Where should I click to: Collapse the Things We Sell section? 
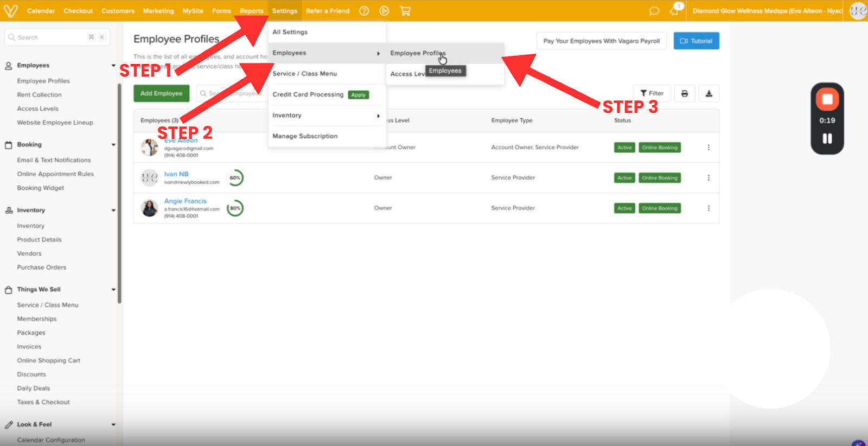pyautogui.click(x=113, y=290)
